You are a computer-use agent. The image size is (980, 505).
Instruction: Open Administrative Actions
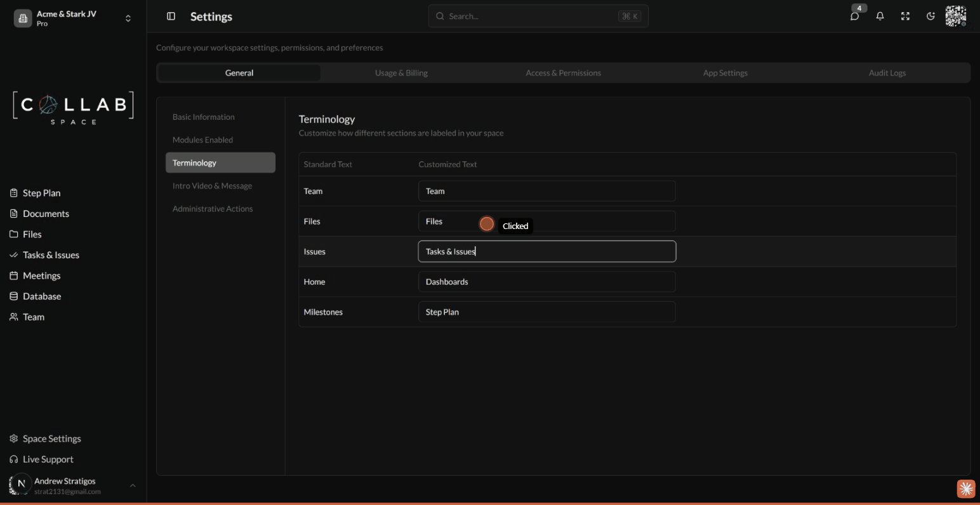pyautogui.click(x=213, y=208)
